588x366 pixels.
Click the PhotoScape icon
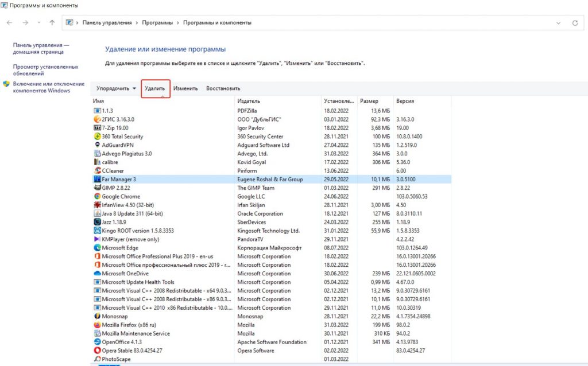pos(97,359)
